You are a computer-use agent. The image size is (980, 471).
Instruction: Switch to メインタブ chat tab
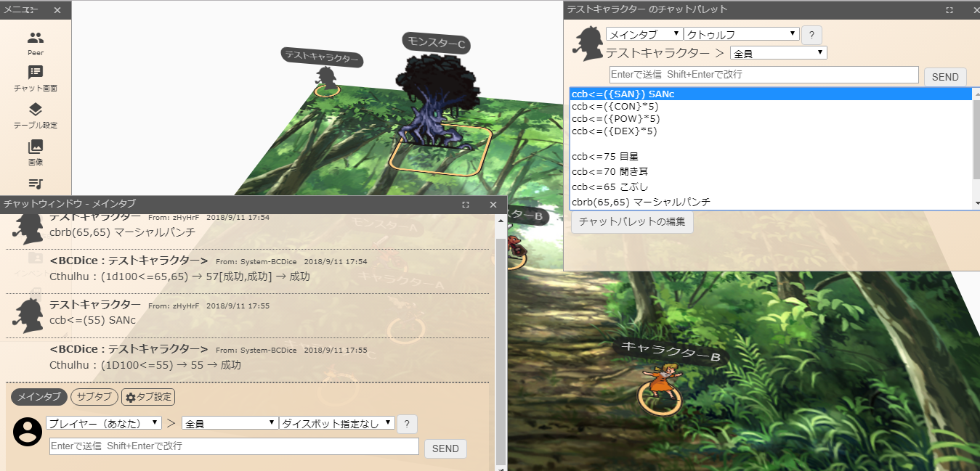[x=39, y=397]
